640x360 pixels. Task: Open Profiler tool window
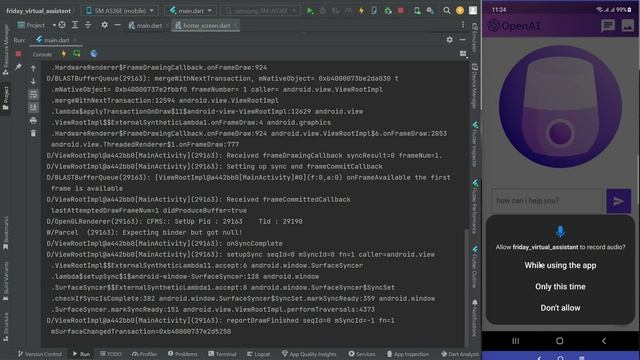coord(144,354)
